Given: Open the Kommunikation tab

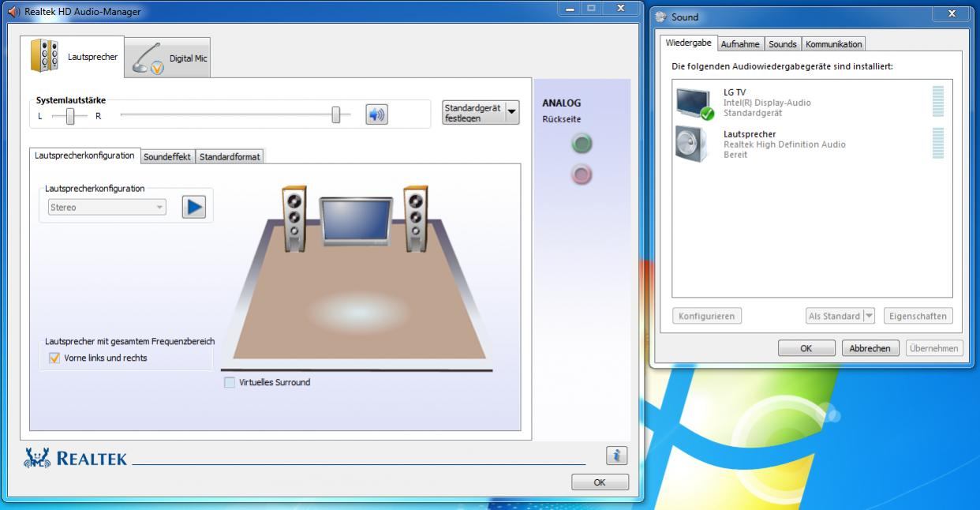Looking at the screenshot, I should (833, 44).
